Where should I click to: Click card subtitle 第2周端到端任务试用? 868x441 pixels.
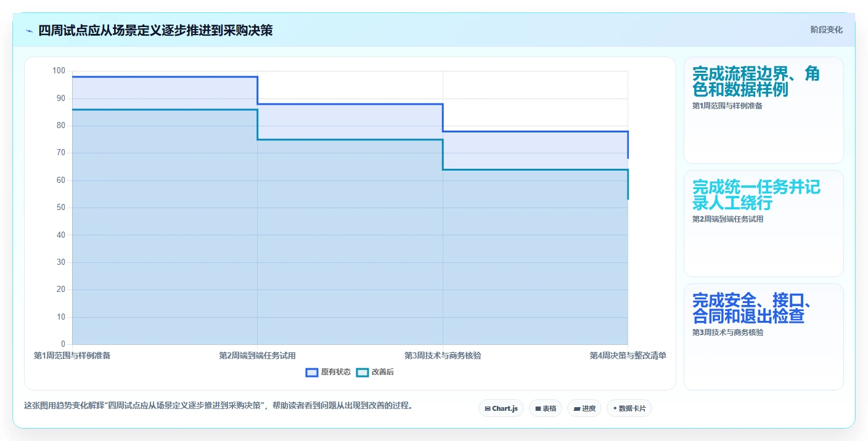[x=727, y=219]
